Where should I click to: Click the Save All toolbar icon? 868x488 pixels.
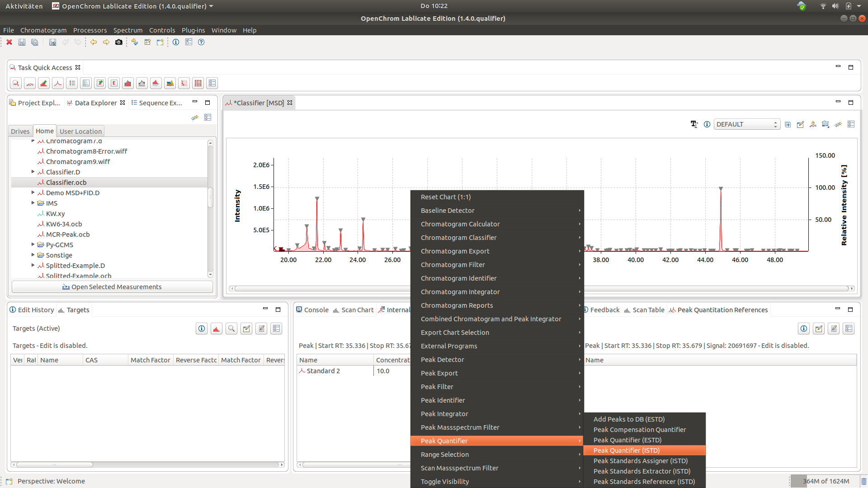35,42
